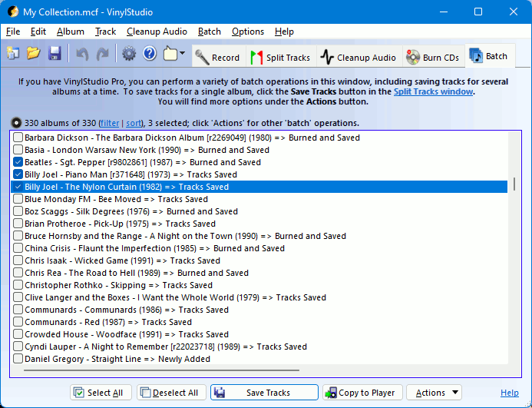The height and width of the screenshot is (408, 532).
Task: Click the horizontal scrollbar in album list
Action: point(161,370)
